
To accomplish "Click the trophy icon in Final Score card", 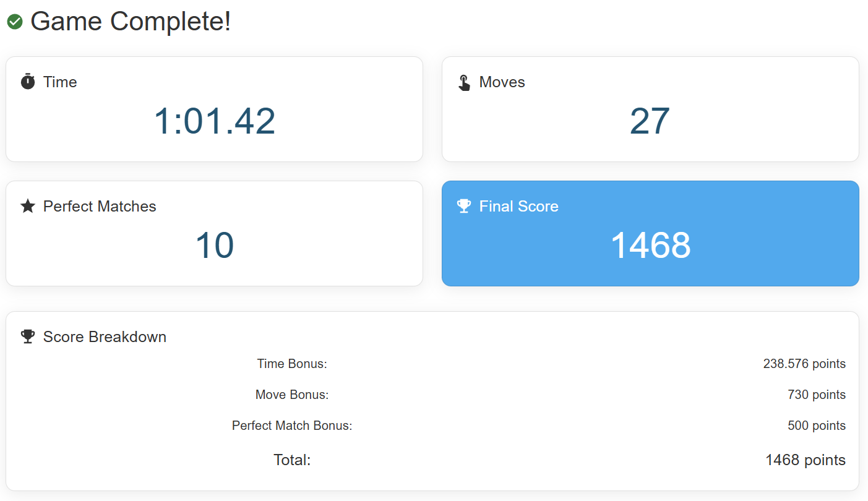I will (x=464, y=206).
